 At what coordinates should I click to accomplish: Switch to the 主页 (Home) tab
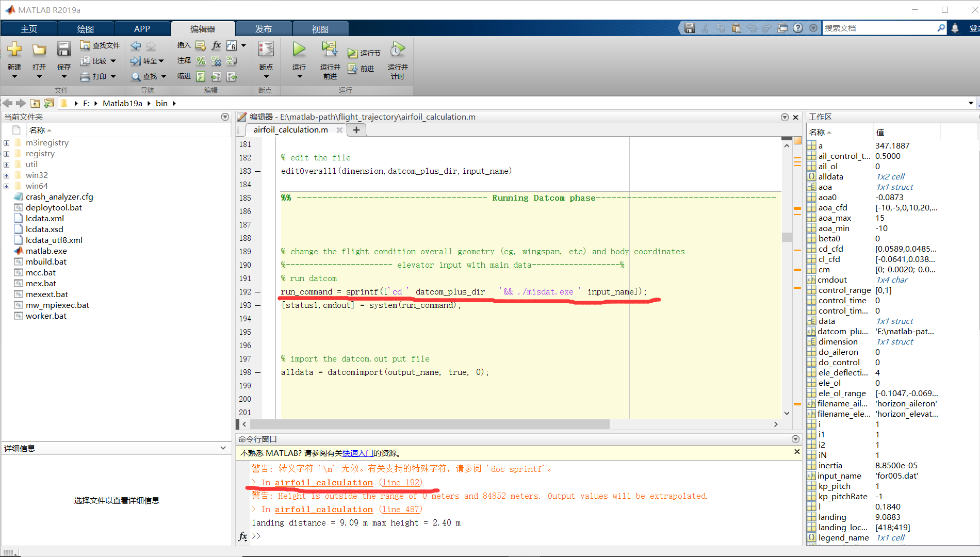29,29
